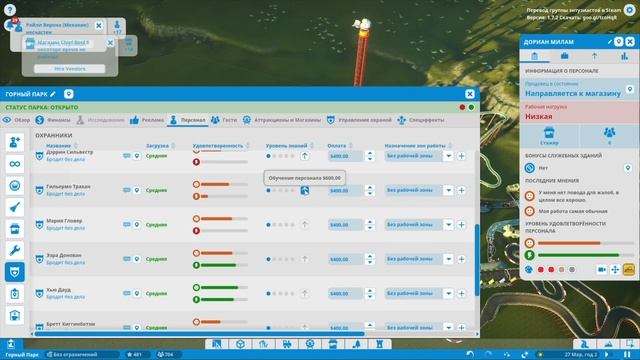The image size is (640, 360).
Task: Add work zone for Мария Гловер
Action: click(461, 224)
